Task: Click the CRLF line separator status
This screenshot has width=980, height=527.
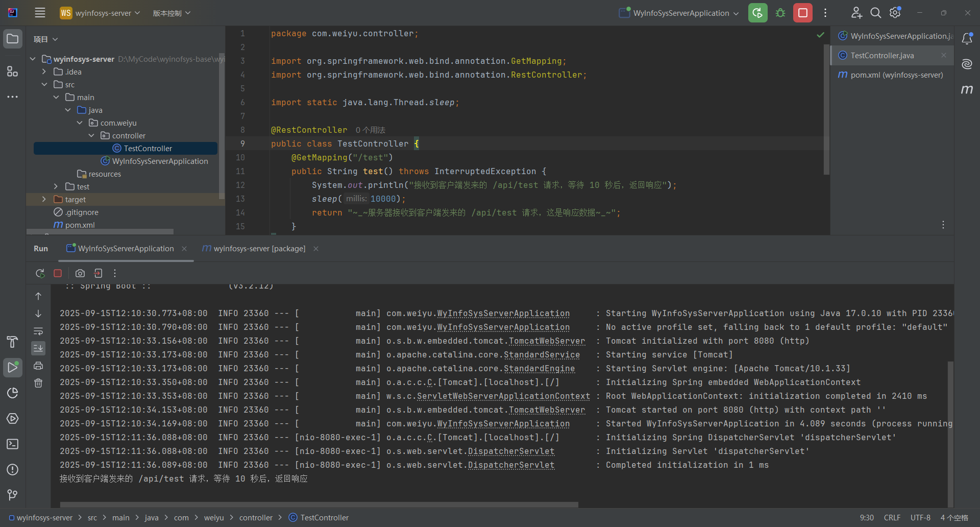Action: (892, 518)
